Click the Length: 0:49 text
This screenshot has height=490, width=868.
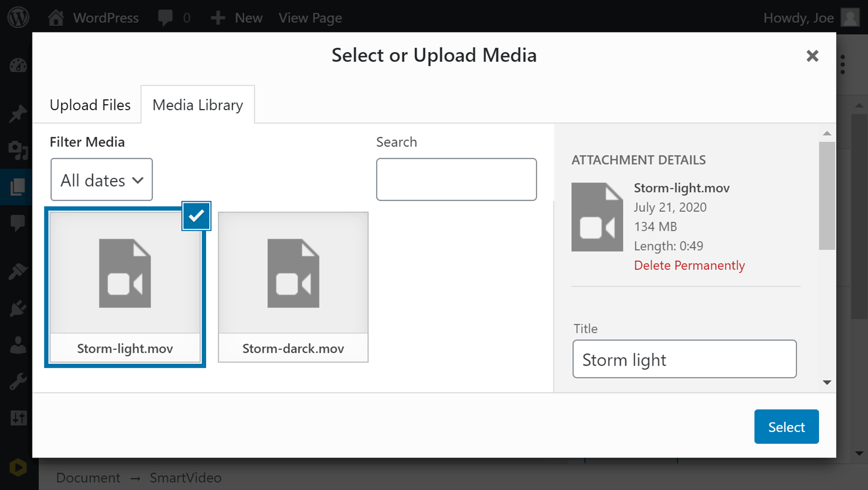[668, 246]
